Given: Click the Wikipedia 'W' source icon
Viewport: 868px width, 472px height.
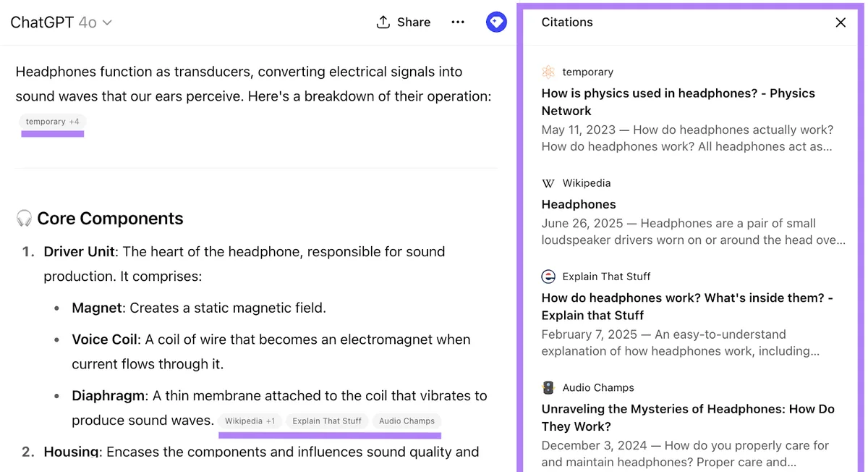Looking at the screenshot, I should tap(548, 183).
